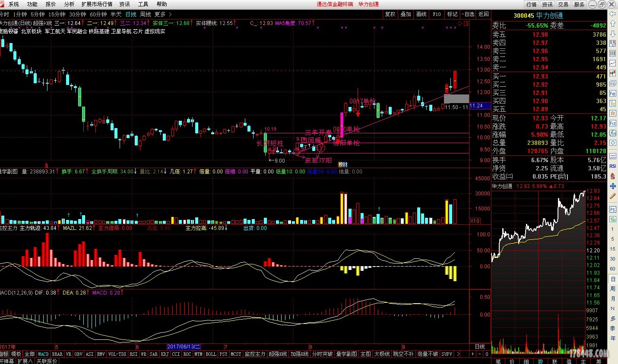Click the RSI indicator icon in sidebar
Image resolution: width=618 pixels, height=364 pixels.
point(612,166)
